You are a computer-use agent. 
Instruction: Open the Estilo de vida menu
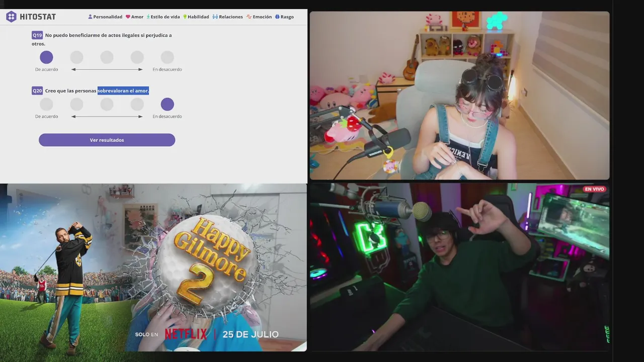point(163,17)
